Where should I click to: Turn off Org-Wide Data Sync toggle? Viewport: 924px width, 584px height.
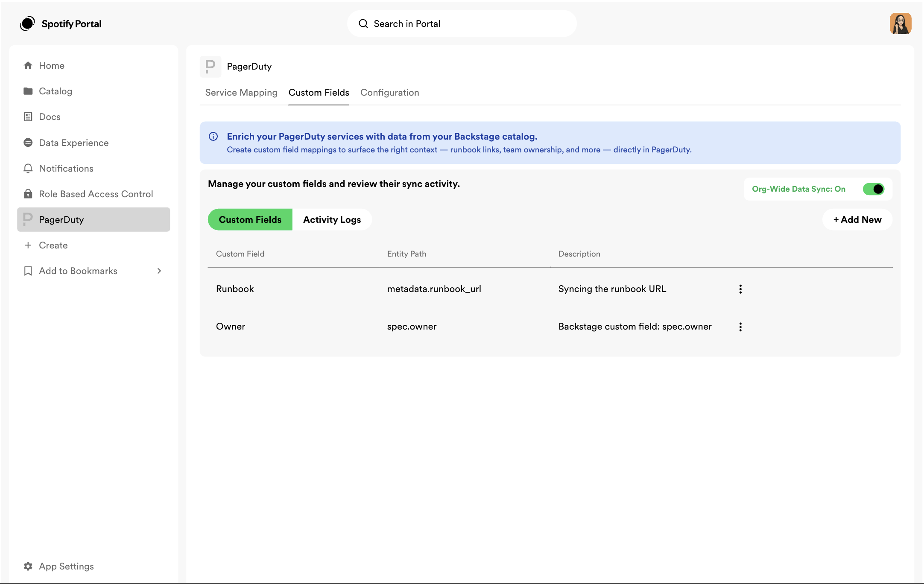(x=873, y=189)
